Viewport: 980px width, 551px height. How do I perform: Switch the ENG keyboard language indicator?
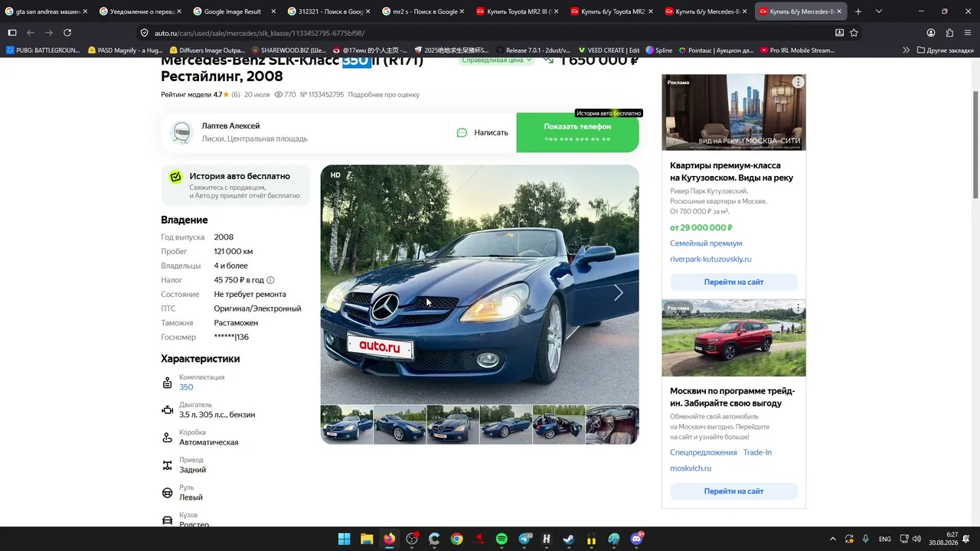(x=885, y=539)
